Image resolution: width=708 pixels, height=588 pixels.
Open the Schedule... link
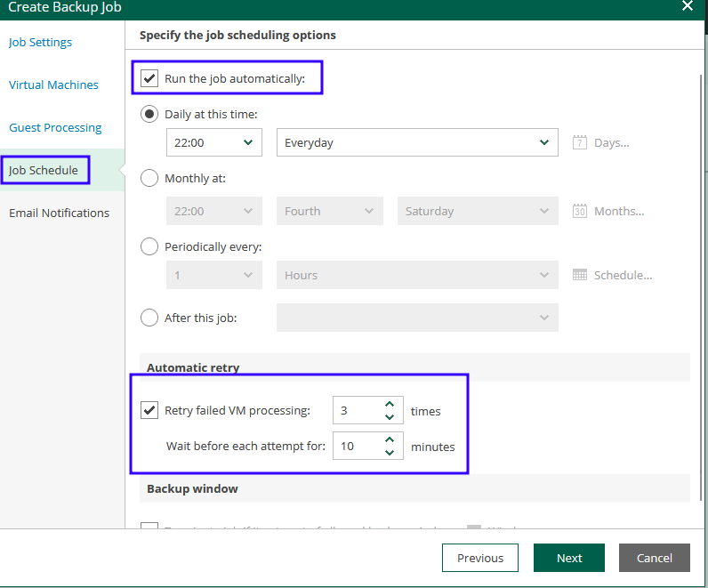(x=623, y=275)
